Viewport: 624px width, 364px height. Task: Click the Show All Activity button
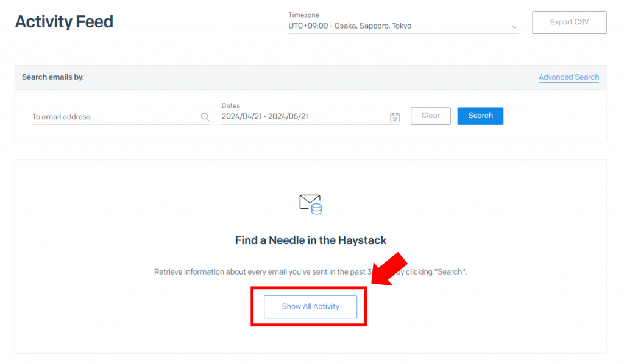[310, 307]
